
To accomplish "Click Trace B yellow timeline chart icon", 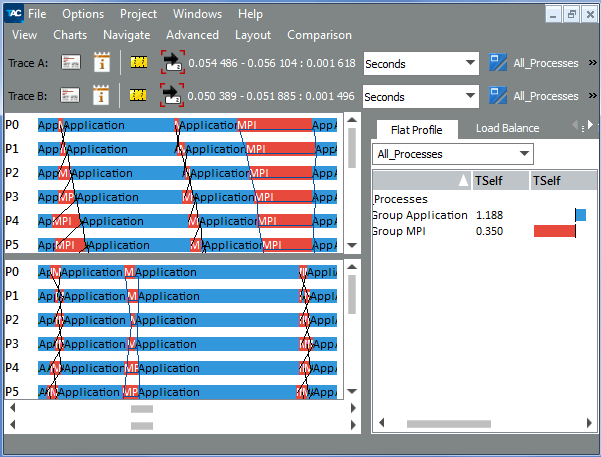I will click(x=138, y=95).
